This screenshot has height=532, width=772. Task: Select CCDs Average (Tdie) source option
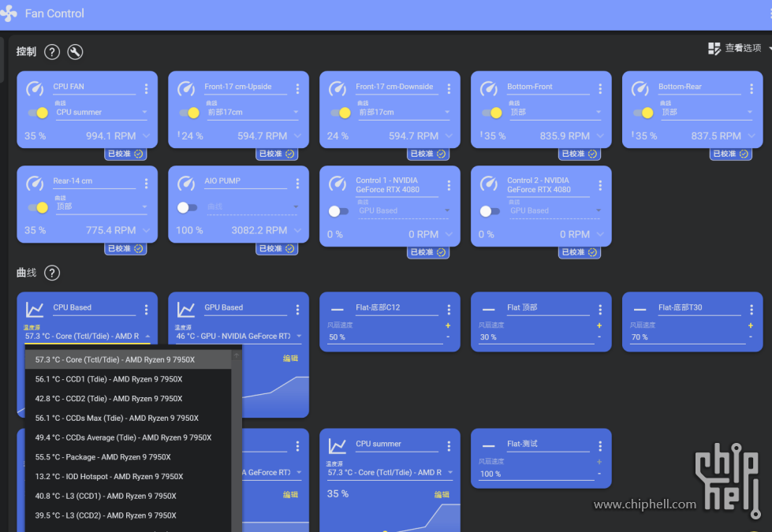click(128, 437)
